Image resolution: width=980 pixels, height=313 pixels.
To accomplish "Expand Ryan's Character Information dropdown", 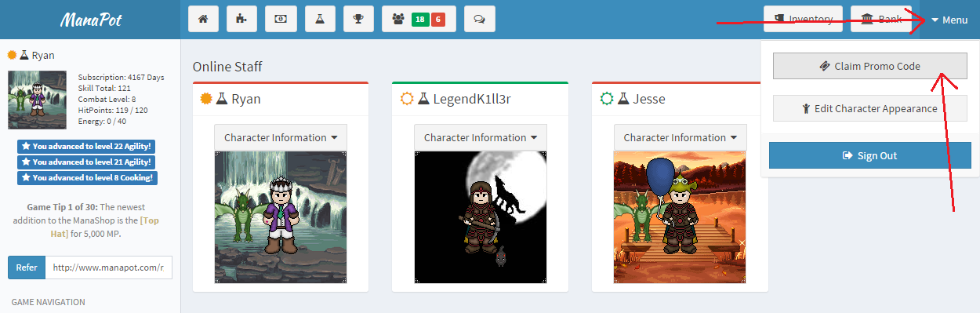I will [281, 137].
